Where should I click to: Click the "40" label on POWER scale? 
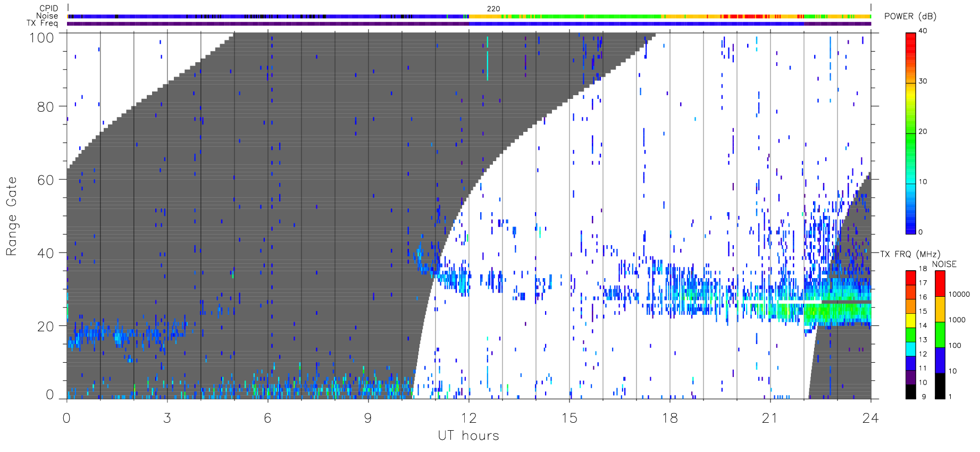pyautogui.click(x=923, y=31)
